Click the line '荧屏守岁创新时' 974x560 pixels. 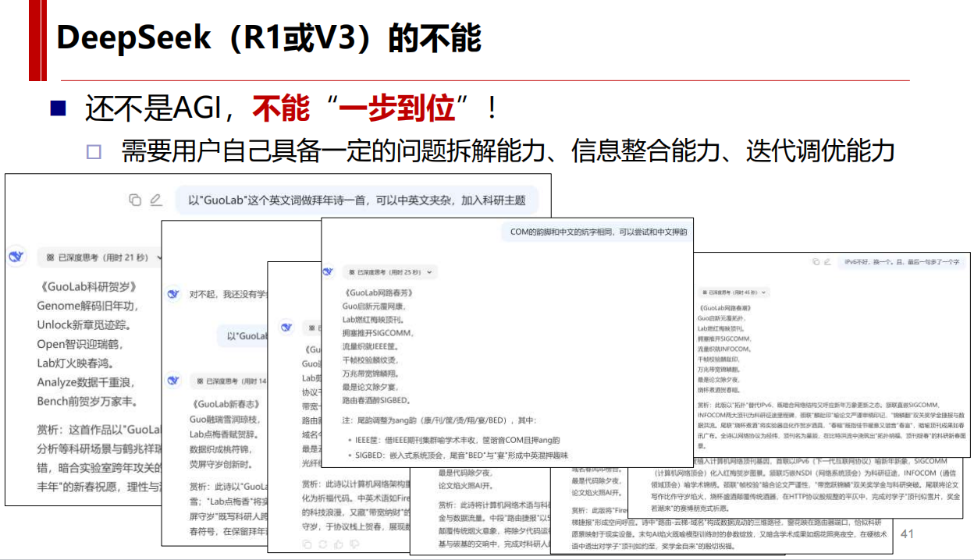click(x=221, y=465)
